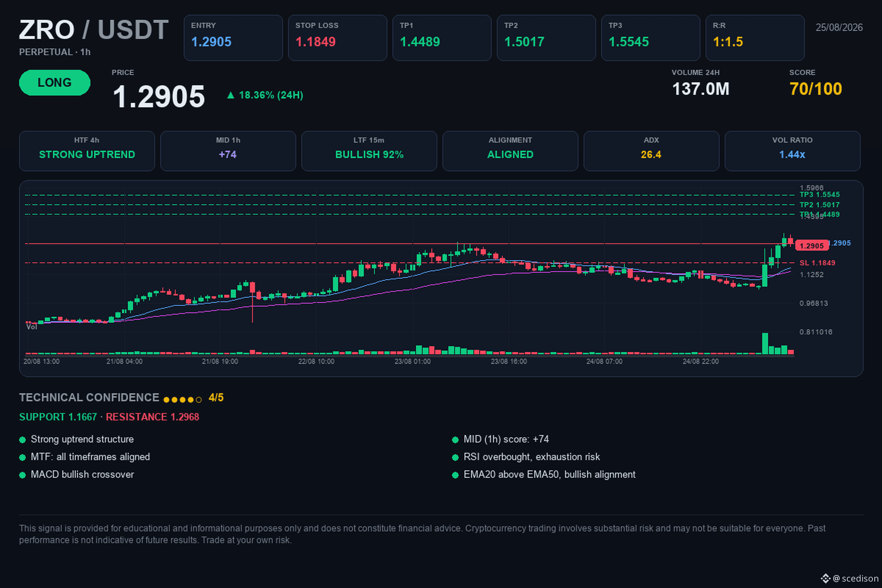Click the "PERPETUAL · 1h" subtitle
The width and height of the screenshot is (882, 588).
pos(55,52)
